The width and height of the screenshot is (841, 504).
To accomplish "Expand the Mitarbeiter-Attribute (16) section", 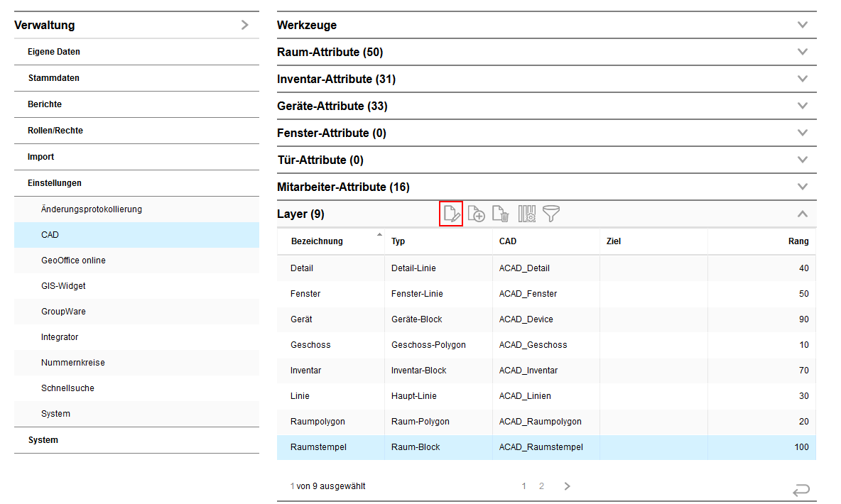I will point(803,187).
